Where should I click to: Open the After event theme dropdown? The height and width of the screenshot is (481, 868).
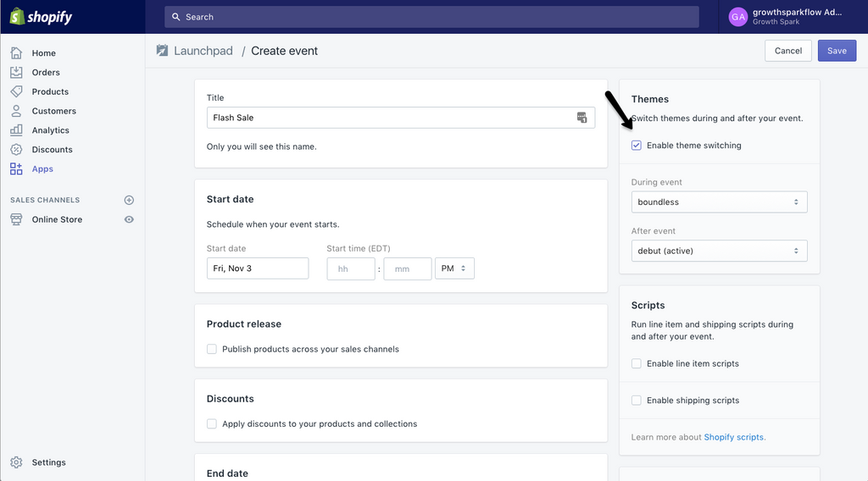[719, 251]
